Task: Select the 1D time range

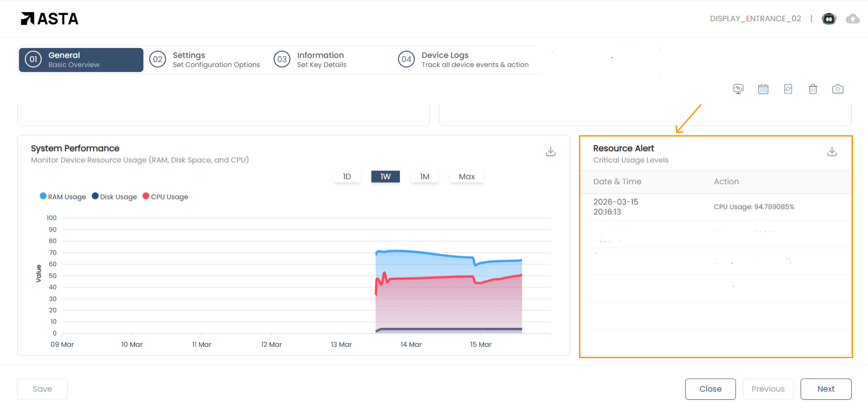Action: click(x=347, y=176)
